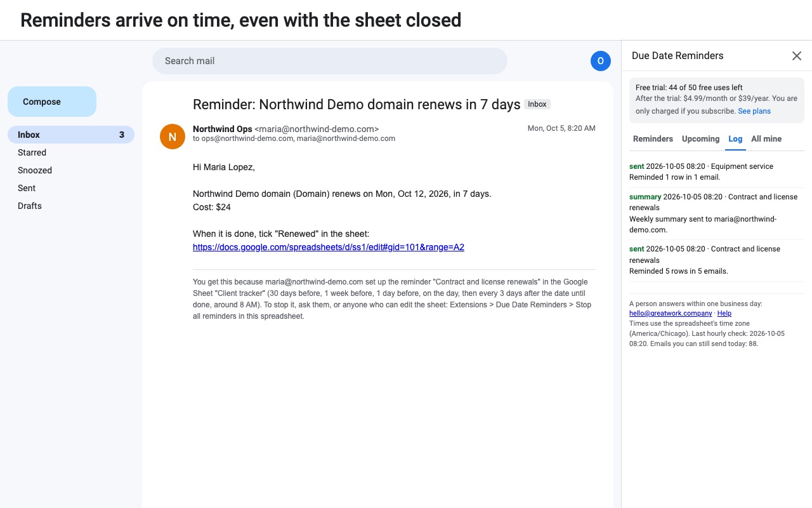This screenshot has width=812, height=508.
Task: Close the Due Date Reminders panel
Action: pyautogui.click(x=797, y=56)
